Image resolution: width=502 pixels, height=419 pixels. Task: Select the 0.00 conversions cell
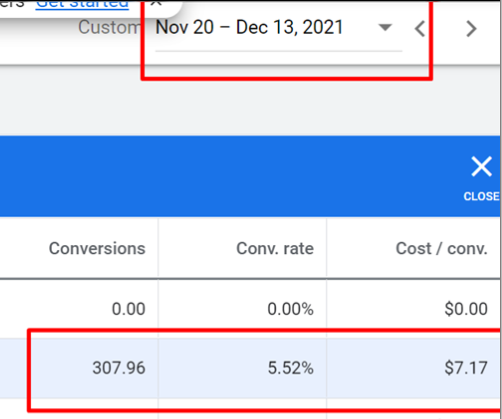coord(129,309)
